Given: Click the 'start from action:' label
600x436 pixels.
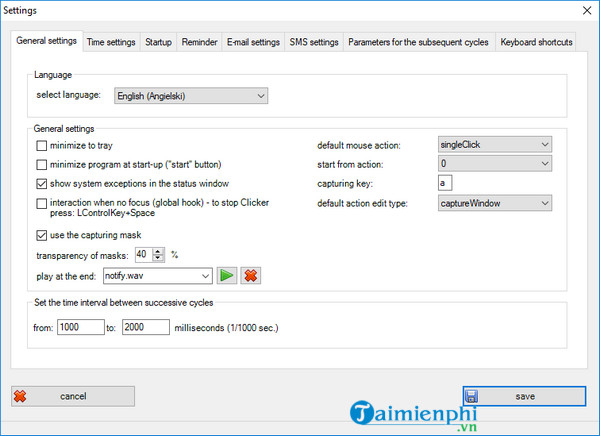Looking at the screenshot, I should pos(350,165).
